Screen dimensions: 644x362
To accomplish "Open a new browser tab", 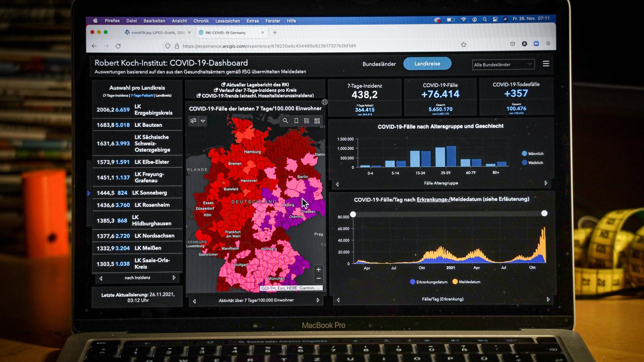I will coord(275,32).
